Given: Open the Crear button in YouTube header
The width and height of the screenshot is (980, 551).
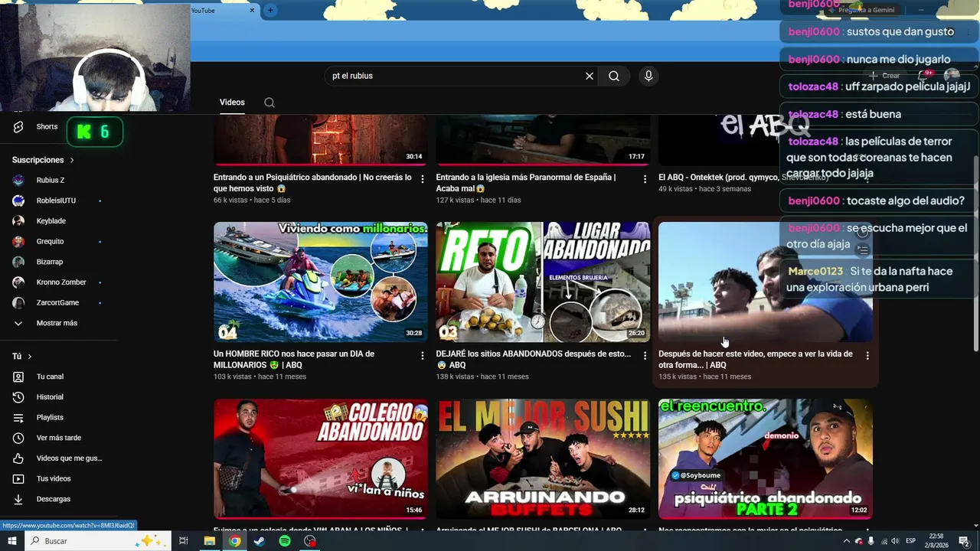Looking at the screenshot, I should coord(885,76).
